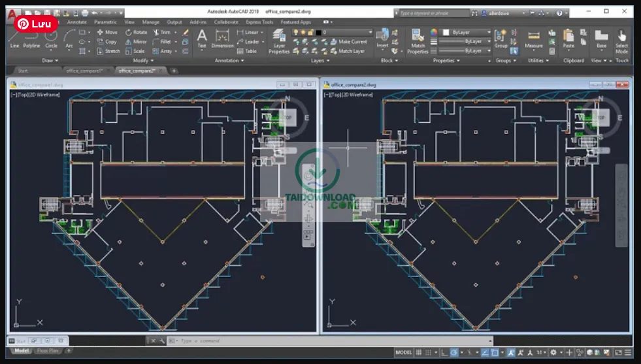Expand the Modify panel dropdown

click(143, 61)
